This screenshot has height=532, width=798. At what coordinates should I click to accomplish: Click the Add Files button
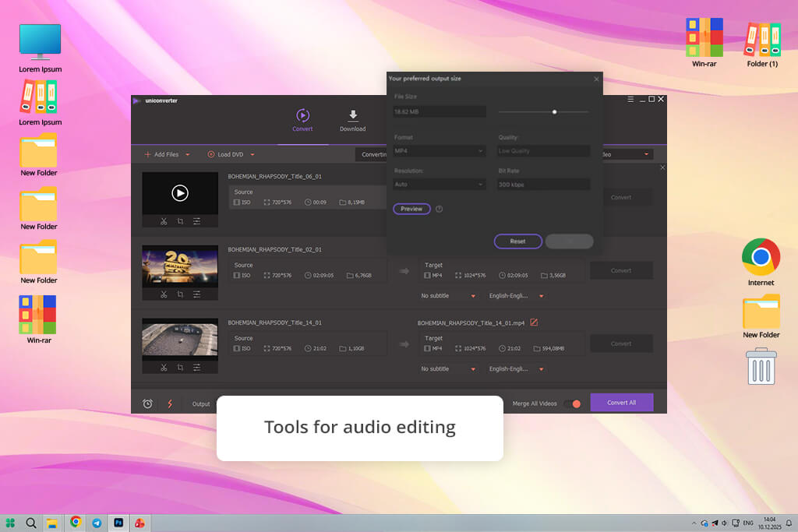click(x=161, y=154)
